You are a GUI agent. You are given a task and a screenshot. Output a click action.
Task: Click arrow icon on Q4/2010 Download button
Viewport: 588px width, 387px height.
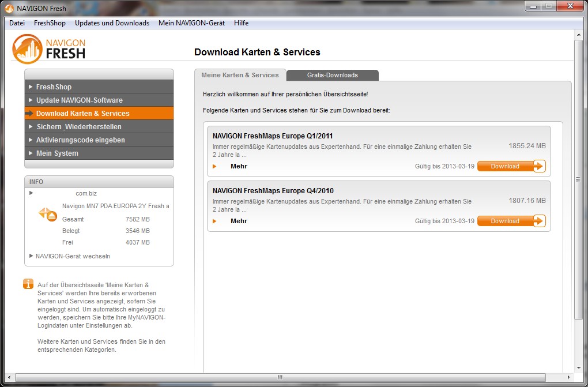tap(538, 221)
